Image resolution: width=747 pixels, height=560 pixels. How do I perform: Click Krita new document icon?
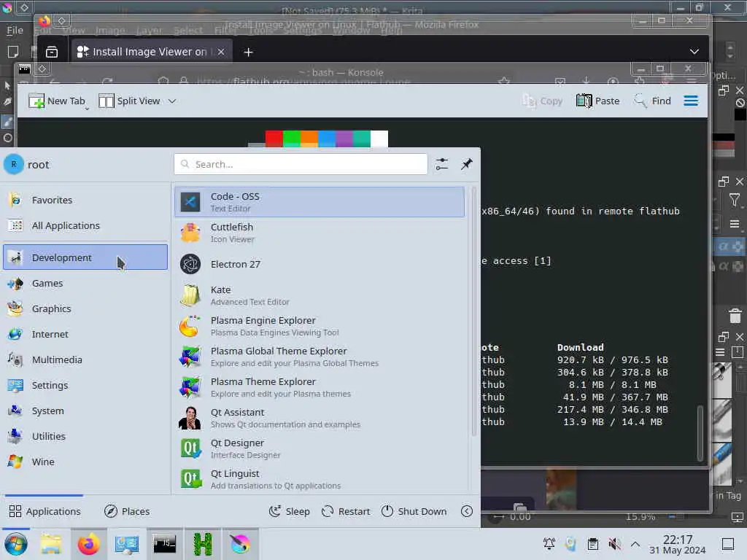click(13, 52)
